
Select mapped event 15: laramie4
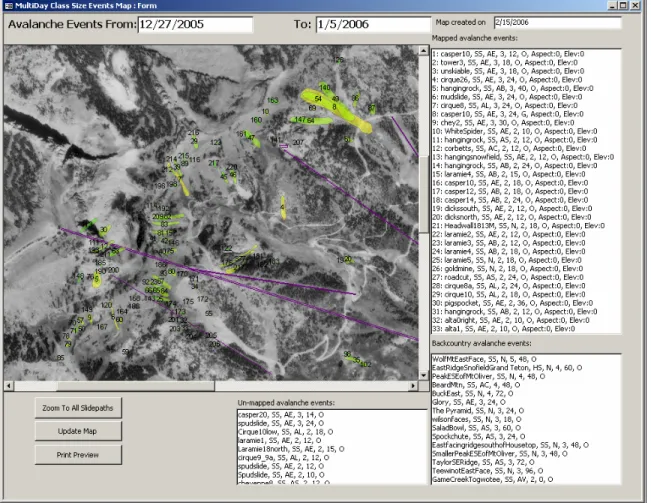pos(509,174)
